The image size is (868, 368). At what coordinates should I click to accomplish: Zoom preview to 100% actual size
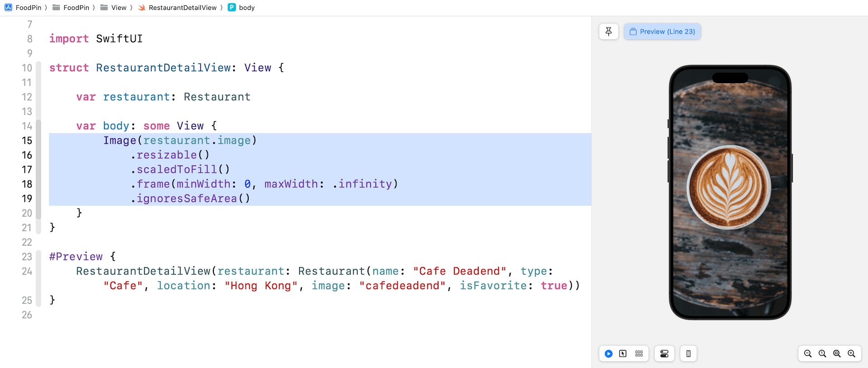coord(822,354)
